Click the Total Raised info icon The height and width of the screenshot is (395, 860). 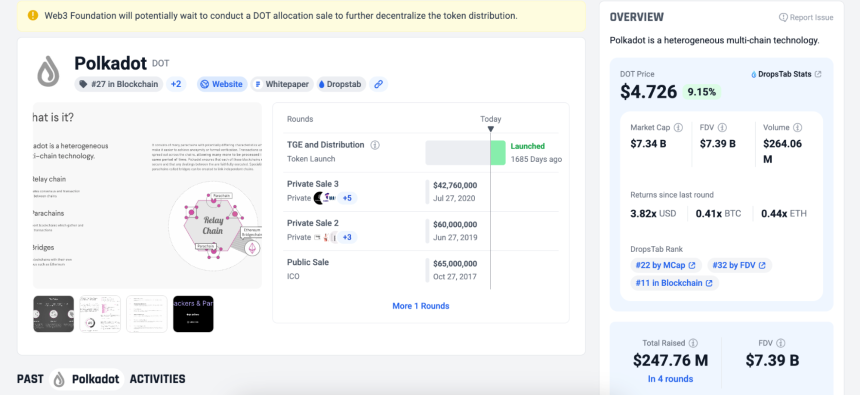[693, 343]
